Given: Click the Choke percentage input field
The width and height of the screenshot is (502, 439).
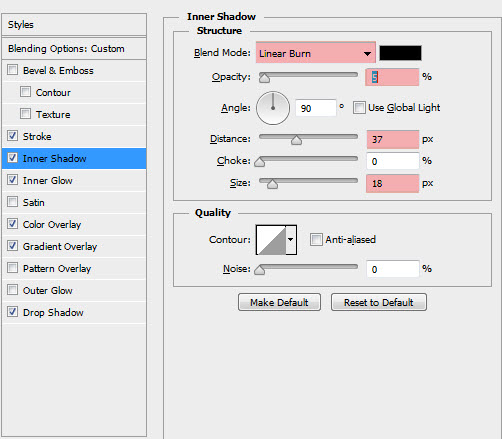Looking at the screenshot, I should 392,161.
